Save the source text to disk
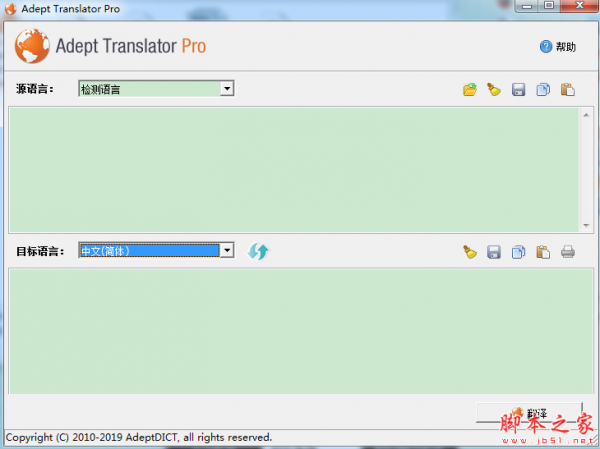 click(x=518, y=90)
